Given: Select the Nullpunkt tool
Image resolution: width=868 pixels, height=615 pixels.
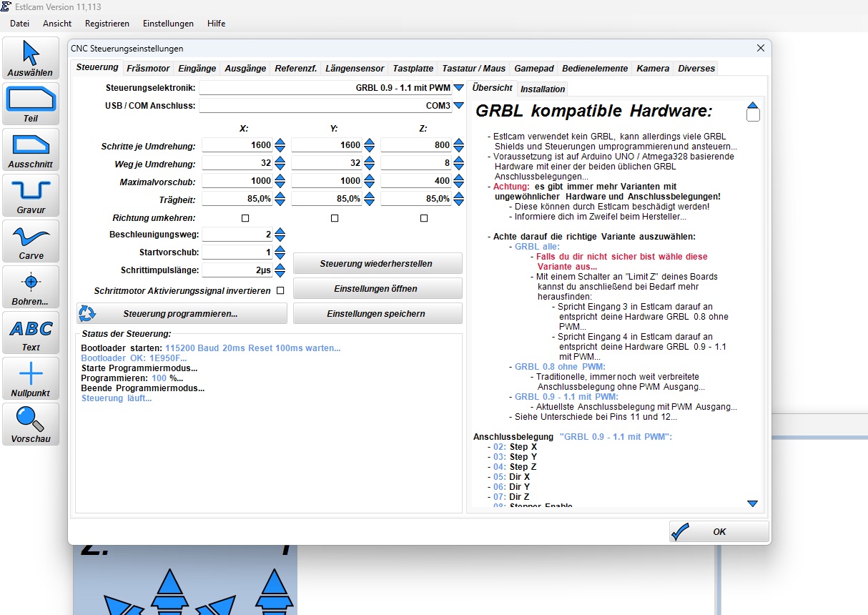Looking at the screenshot, I should point(31,378).
